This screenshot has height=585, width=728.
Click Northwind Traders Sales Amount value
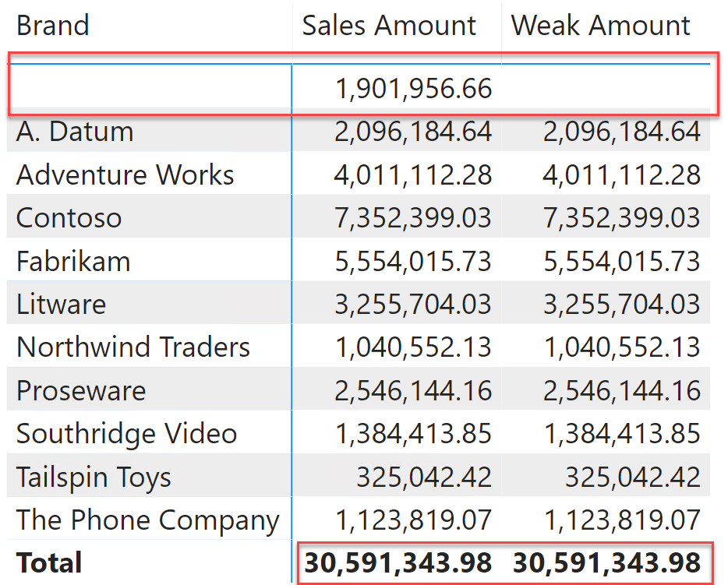[x=413, y=347]
